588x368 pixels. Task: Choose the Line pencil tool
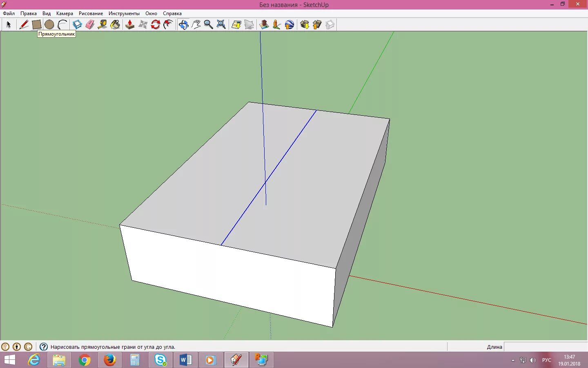tap(24, 25)
